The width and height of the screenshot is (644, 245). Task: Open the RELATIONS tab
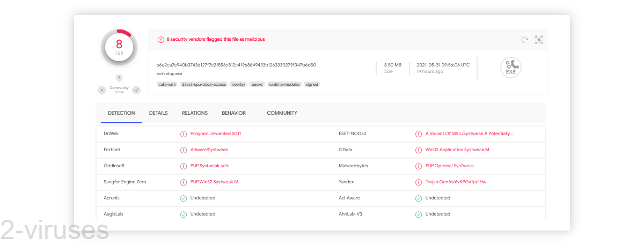pyautogui.click(x=195, y=113)
